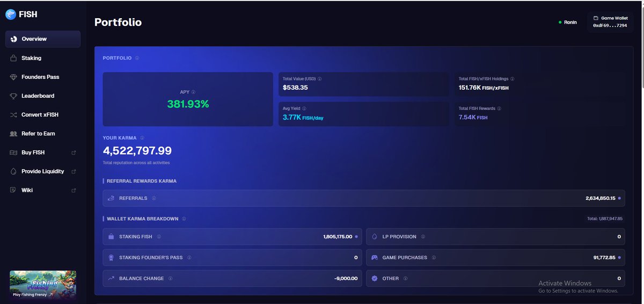Screen dimensions: 644x304
Task: Click the Referrals hand icon
Action: [111, 198]
